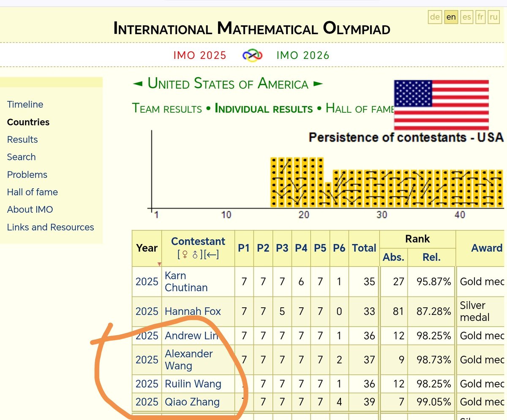Go to next country with right arrow

[318, 84]
